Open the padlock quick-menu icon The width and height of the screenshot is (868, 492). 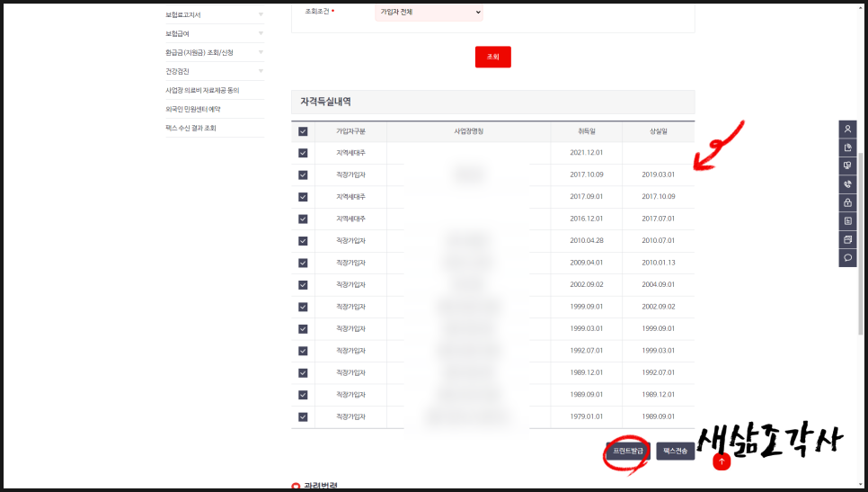pyautogui.click(x=847, y=202)
